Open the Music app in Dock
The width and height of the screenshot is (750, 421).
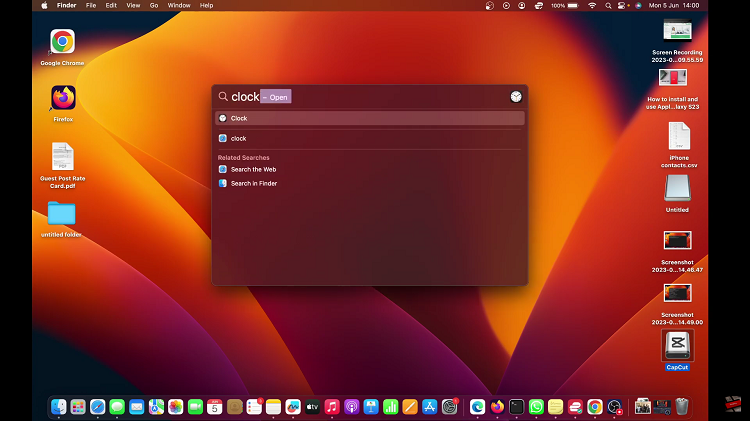[x=332, y=407]
